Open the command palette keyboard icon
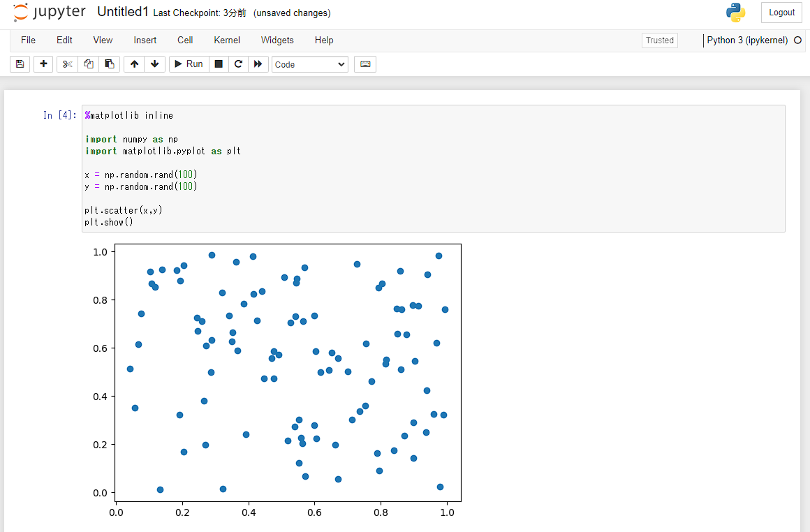 coord(365,64)
